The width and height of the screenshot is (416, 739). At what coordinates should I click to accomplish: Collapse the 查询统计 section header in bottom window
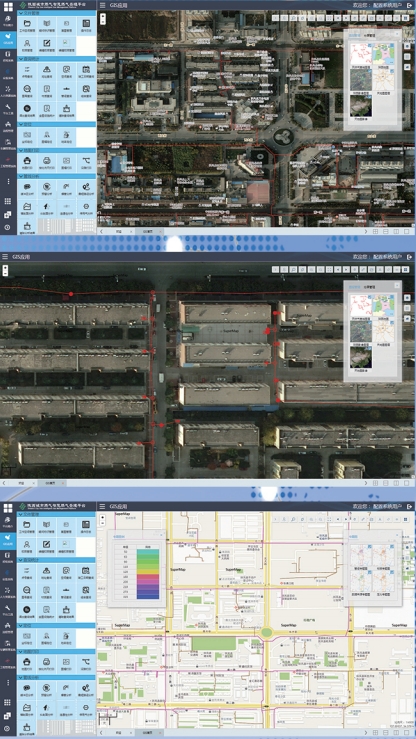[57, 560]
